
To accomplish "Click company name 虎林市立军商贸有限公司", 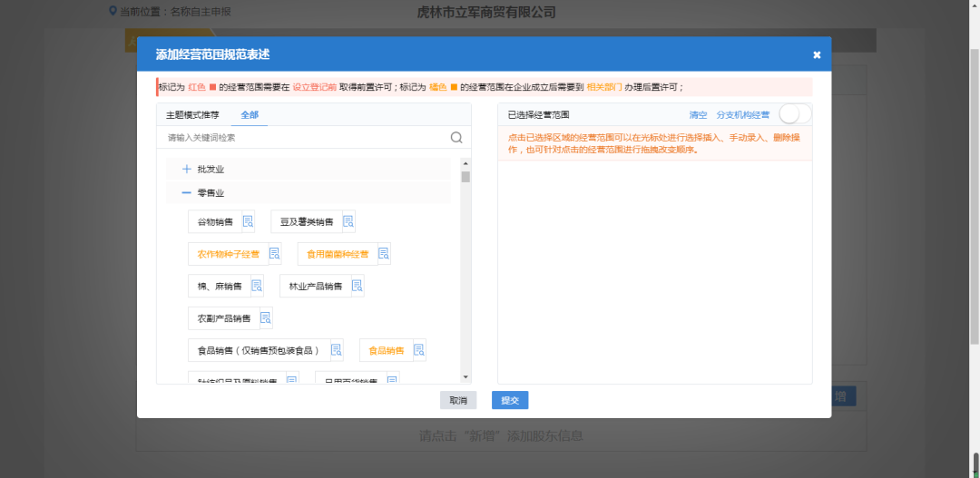I will coord(487,13).
